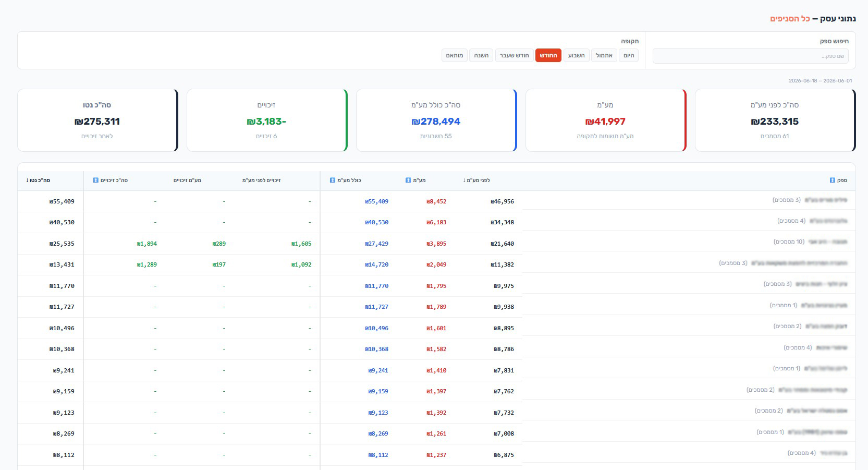Viewport: 868px width, 470px height.
Task: Switch period to חודש שעבר
Action: pos(514,55)
